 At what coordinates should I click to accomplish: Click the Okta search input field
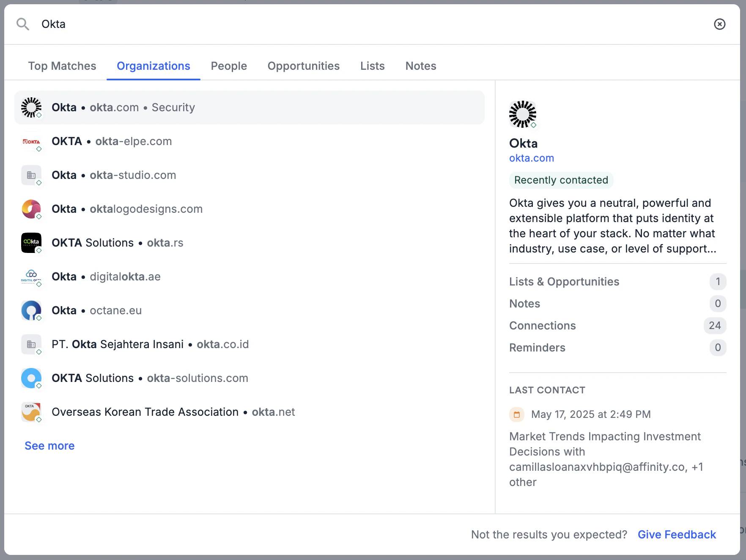(372, 24)
